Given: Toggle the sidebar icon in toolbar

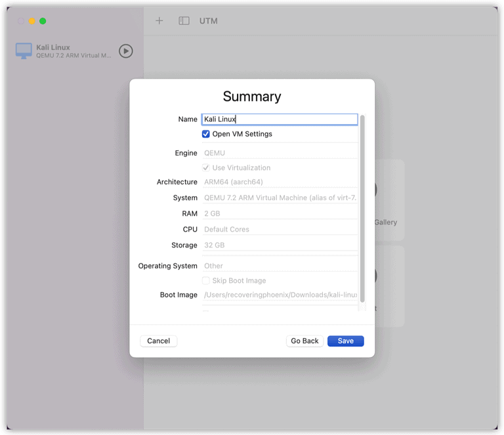Looking at the screenshot, I should (x=184, y=21).
